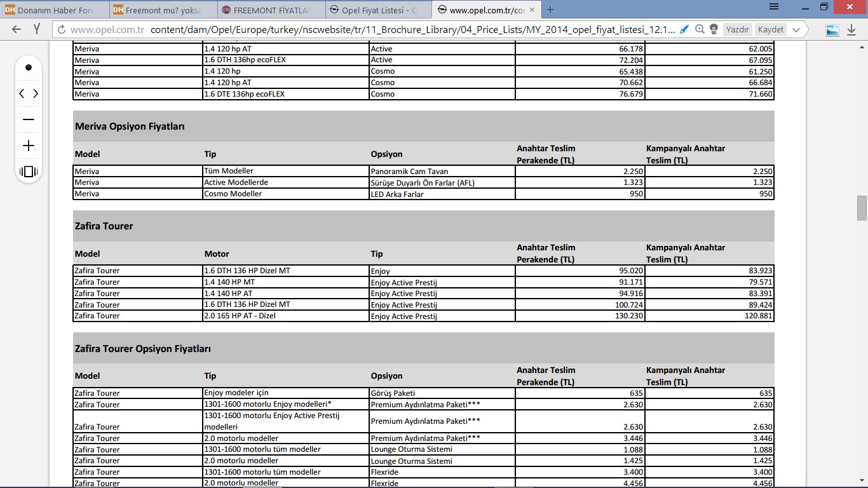Click price cell '3.446' under Anahtar Teslim Perakende
The width and height of the screenshot is (868, 488).
click(580, 438)
